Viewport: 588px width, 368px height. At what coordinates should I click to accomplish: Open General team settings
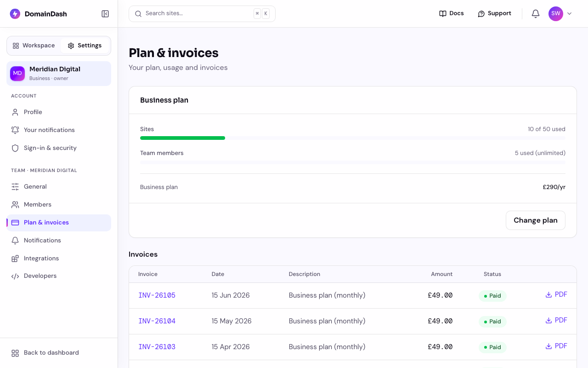pyautogui.click(x=59, y=187)
